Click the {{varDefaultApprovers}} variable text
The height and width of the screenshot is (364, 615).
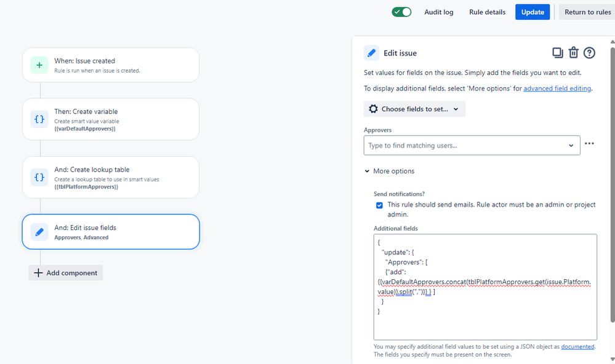pyautogui.click(x=85, y=129)
